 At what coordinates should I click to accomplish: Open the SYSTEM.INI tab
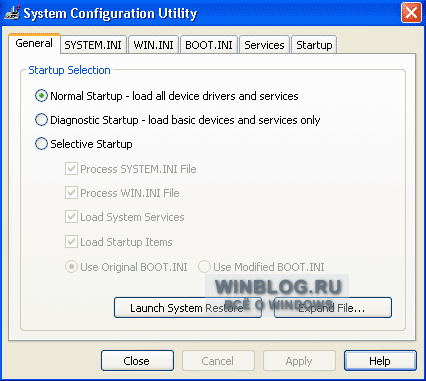pos(93,45)
